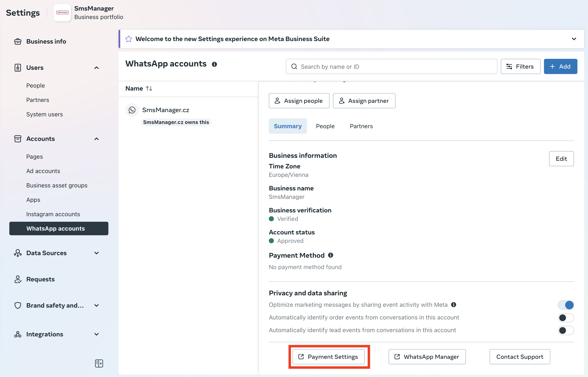
Task: Click the Assign partner button
Action: [x=364, y=101]
